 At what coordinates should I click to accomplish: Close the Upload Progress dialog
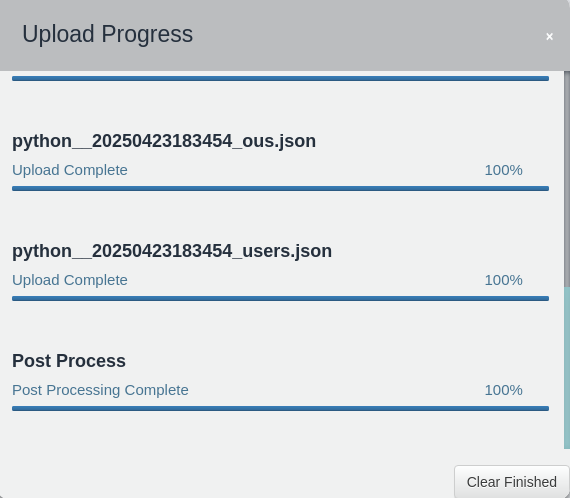549,36
